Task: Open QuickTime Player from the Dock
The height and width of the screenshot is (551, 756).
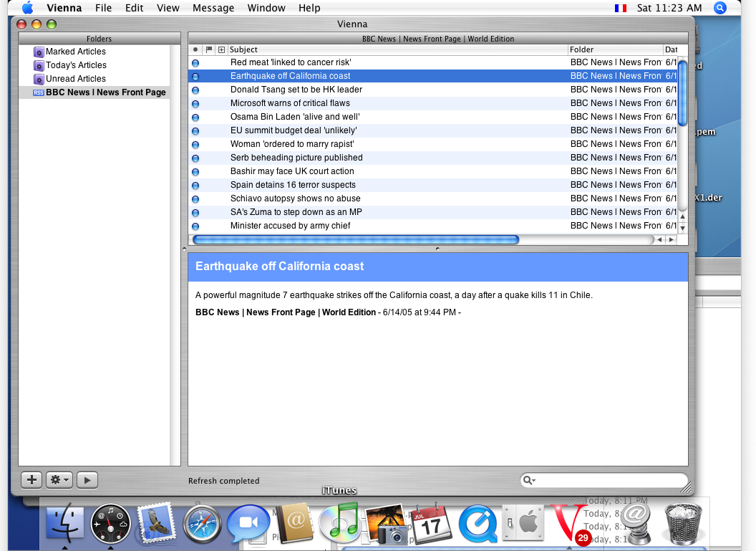Action: 478,524
